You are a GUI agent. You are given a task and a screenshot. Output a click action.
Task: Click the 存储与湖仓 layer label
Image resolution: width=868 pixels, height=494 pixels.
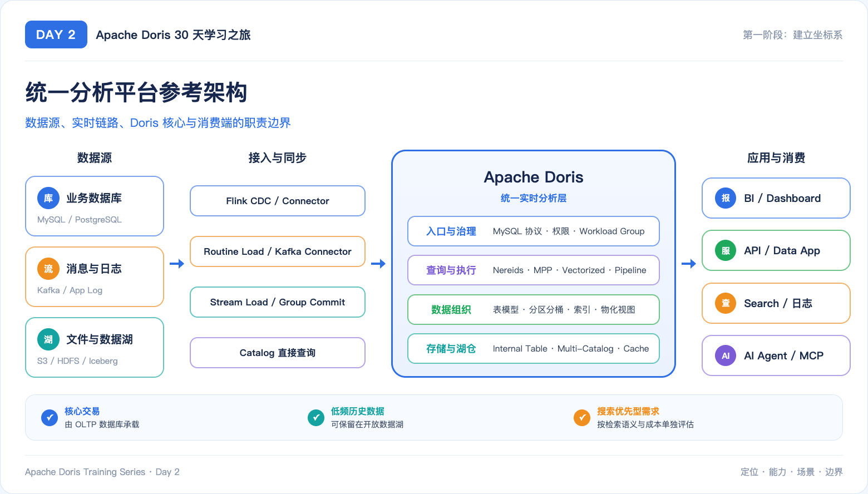451,349
